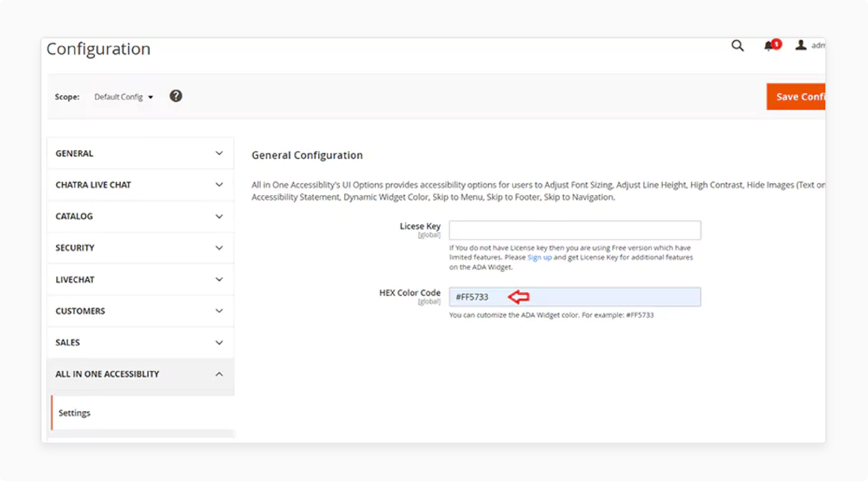Select the SECURITY tab label

click(x=75, y=248)
